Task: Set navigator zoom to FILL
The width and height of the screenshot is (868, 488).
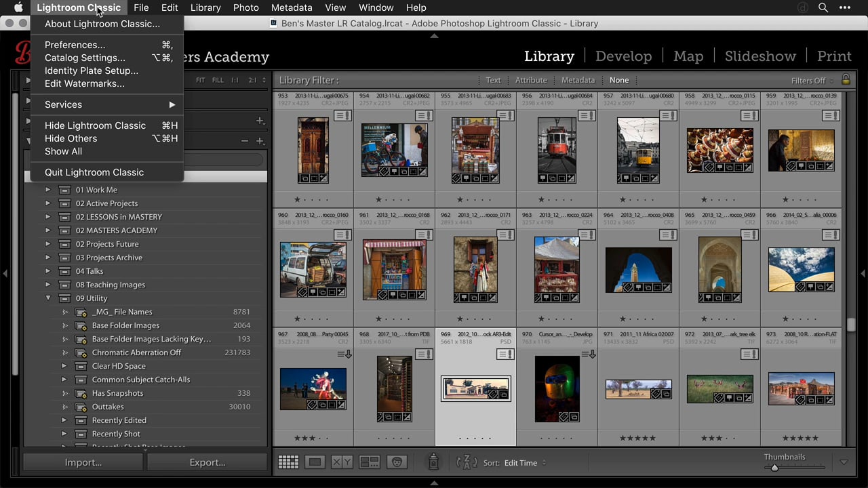Action: (x=218, y=80)
